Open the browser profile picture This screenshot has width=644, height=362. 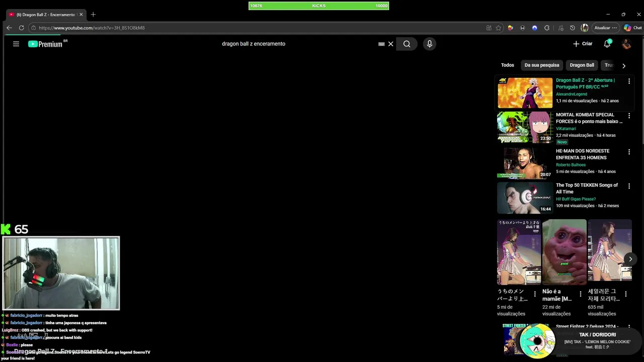coord(584,28)
